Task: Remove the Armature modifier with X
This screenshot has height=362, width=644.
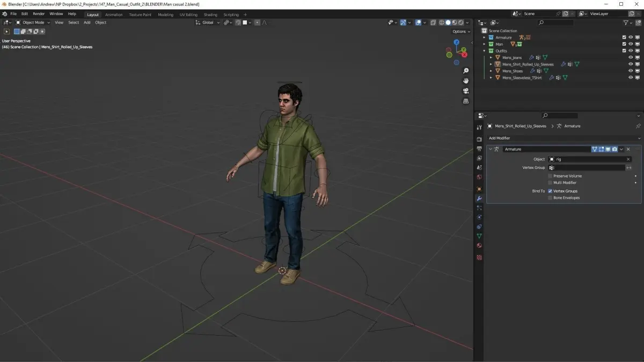Action: [x=628, y=149]
